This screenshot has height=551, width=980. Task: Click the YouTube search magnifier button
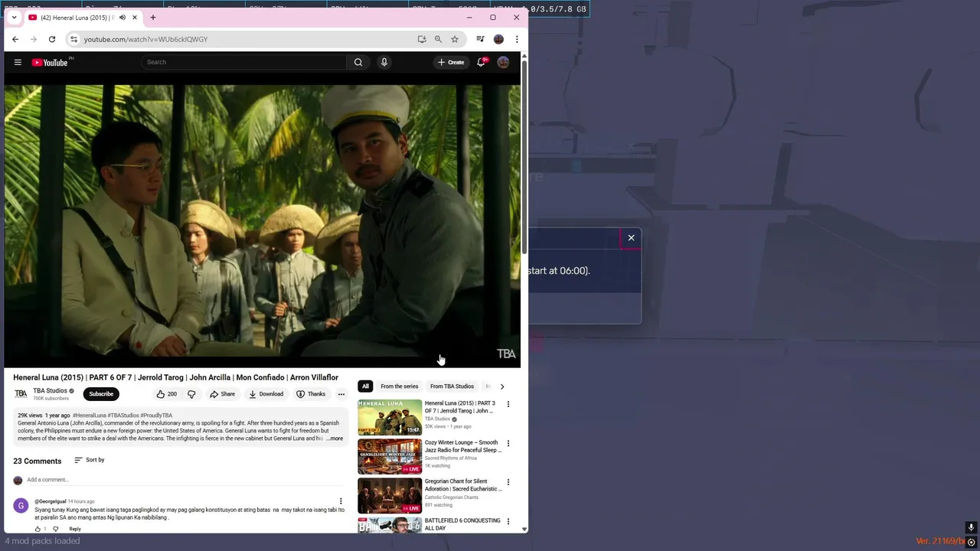[358, 62]
